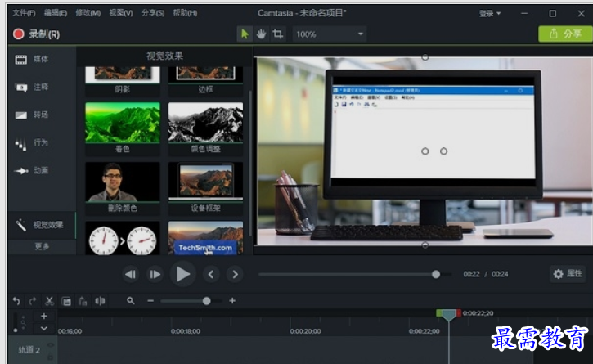This screenshot has width=593, height=364.
Task: Click the copy icon in timeline toolbar
Action: pos(66,301)
